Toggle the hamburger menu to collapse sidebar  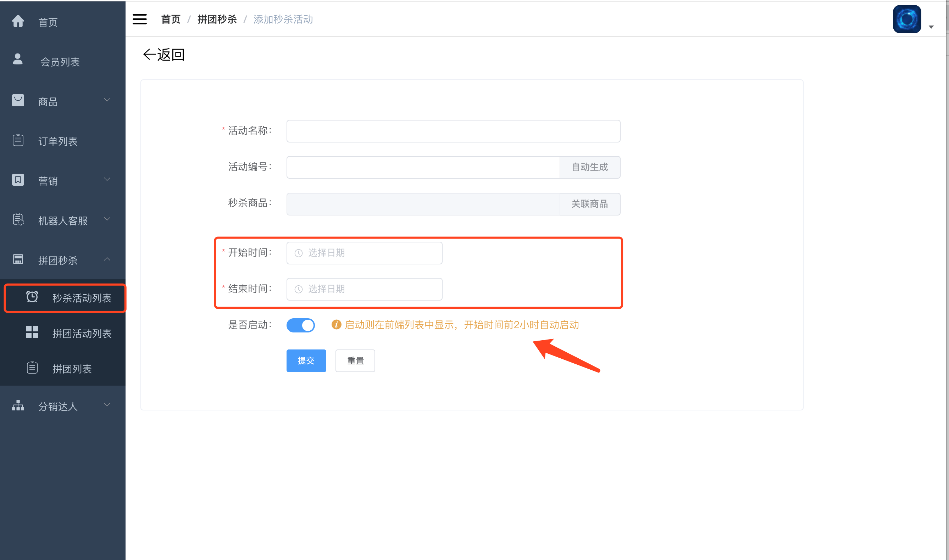140,19
